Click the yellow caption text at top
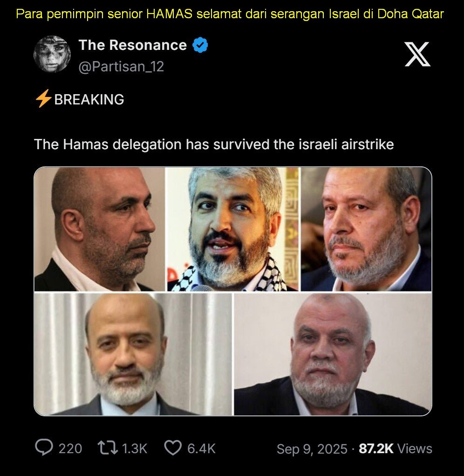 [x=230, y=14]
